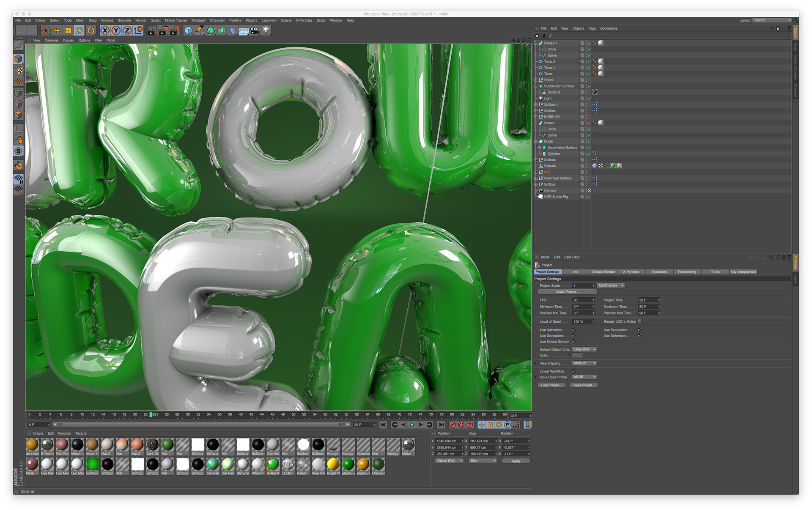The image size is (812, 510).
Task: Open the MoGraph menu
Action: tap(198, 20)
